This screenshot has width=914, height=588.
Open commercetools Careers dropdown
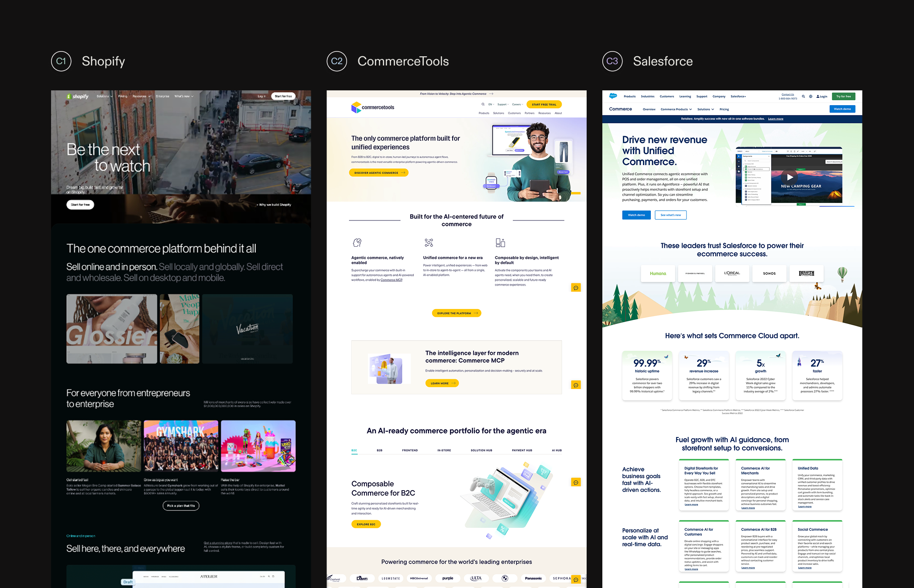click(518, 104)
